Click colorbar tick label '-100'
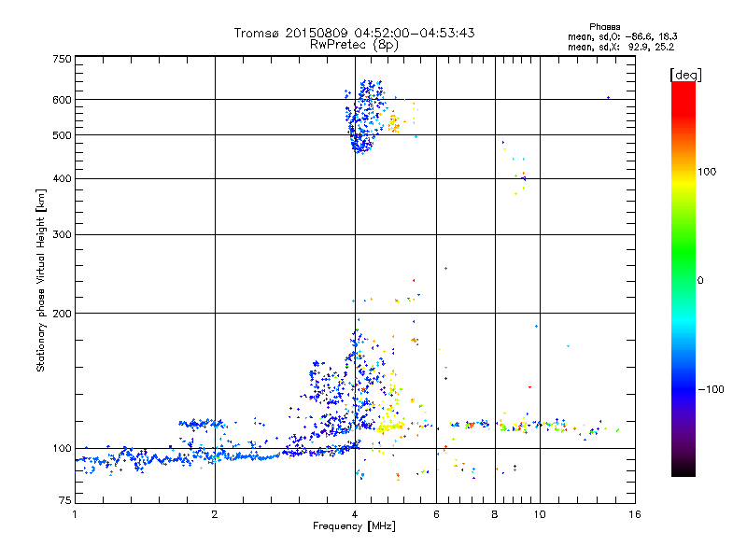Screen dimensions: 747x560 711,389
